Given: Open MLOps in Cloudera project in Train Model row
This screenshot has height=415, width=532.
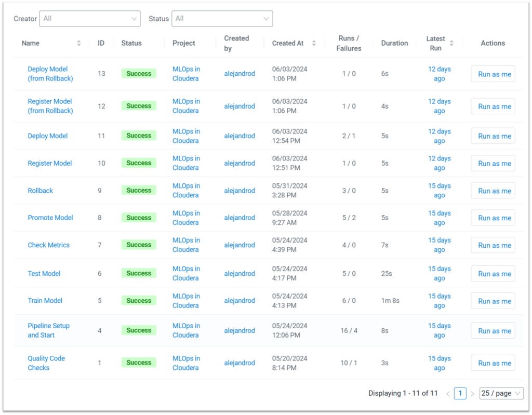Looking at the screenshot, I should click(187, 301).
